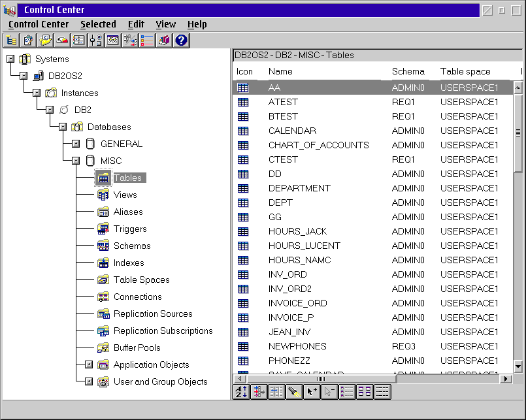The image size is (526, 420).
Task: Expand the Application Objects node
Action: 89,364
